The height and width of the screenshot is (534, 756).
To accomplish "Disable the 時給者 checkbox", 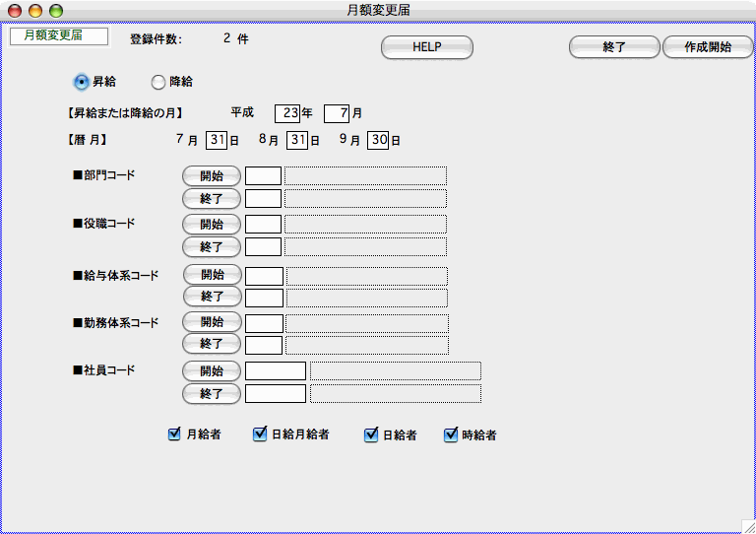I will click(x=451, y=434).
